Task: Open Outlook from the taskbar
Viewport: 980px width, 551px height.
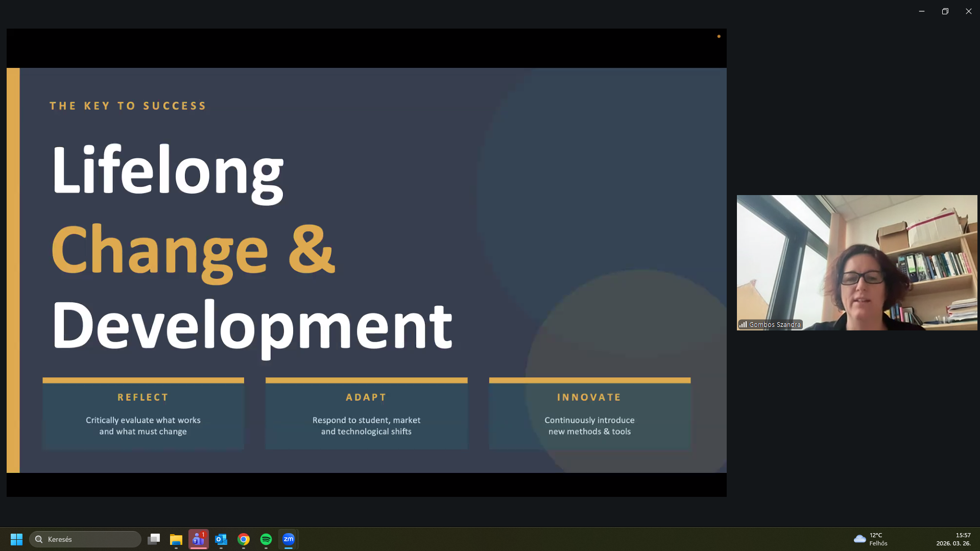Action: (x=221, y=539)
